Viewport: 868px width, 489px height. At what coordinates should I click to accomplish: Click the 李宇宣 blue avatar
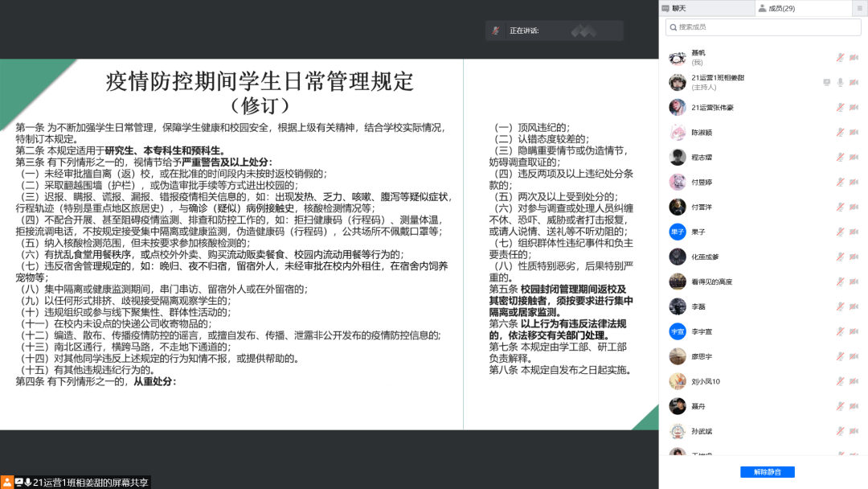677,331
